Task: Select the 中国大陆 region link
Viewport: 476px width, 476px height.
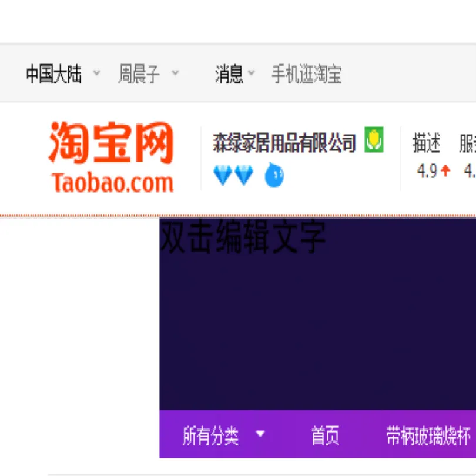Action: point(53,74)
